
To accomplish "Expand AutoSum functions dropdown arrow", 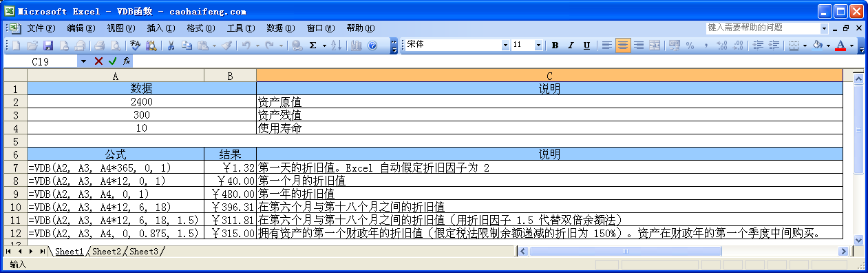I will (x=324, y=45).
